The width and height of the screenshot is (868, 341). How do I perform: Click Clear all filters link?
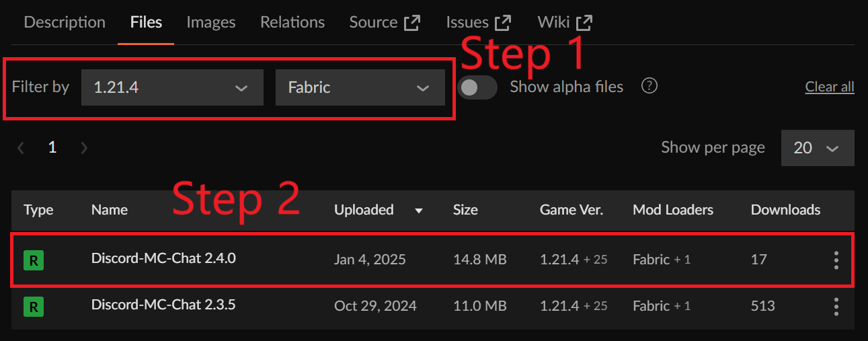coord(829,87)
